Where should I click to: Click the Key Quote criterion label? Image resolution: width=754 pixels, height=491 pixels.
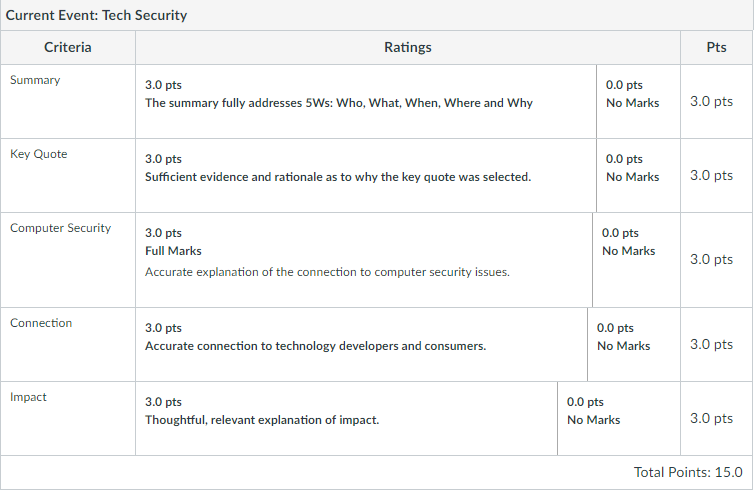[x=39, y=154]
